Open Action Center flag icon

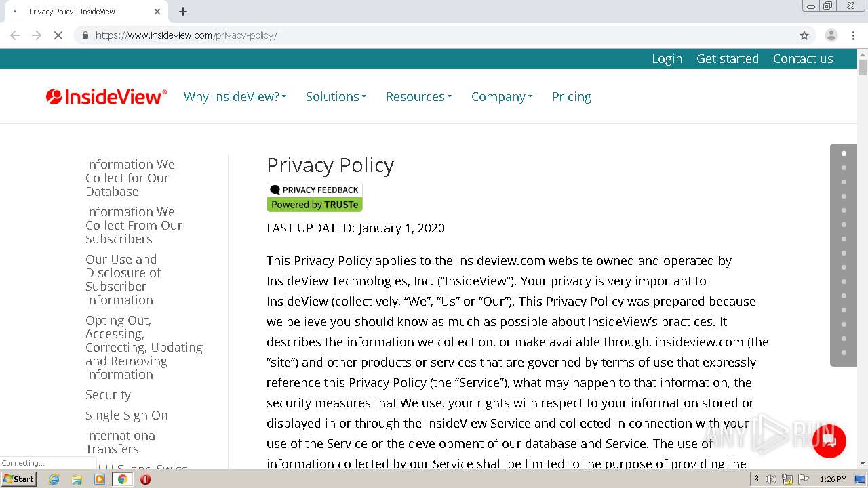tap(804, 479)
